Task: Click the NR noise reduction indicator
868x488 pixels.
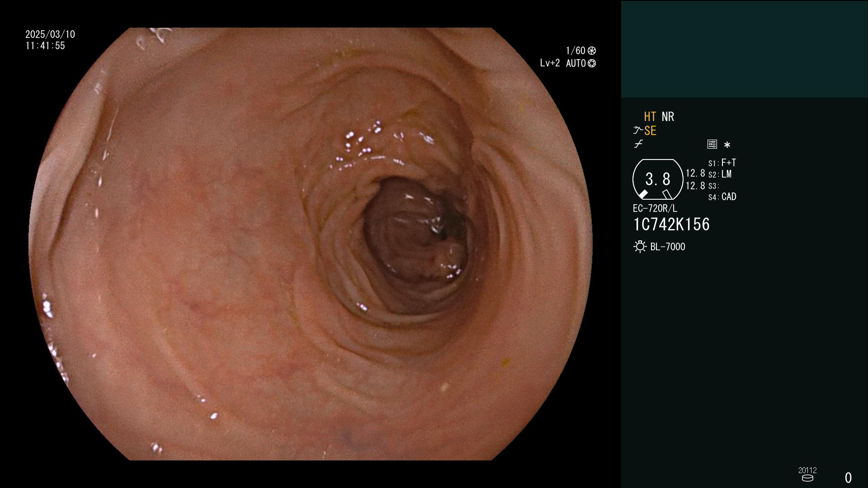Action: point(668,117)
